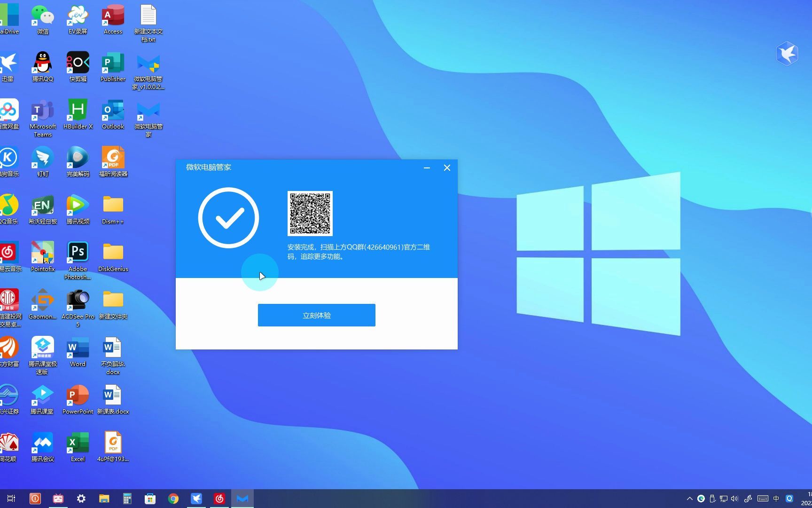Select the PowerPoint desktop shortcut
Screen dimensions: 812x508
[78, 399]
